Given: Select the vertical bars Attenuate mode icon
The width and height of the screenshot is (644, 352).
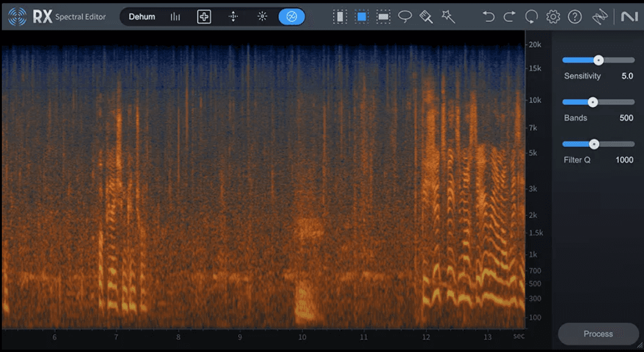Looking at the screenshot, I should coord(175,17).
